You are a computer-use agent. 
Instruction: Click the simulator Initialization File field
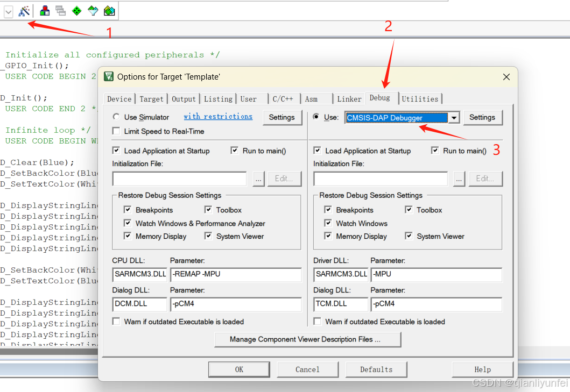179,179
